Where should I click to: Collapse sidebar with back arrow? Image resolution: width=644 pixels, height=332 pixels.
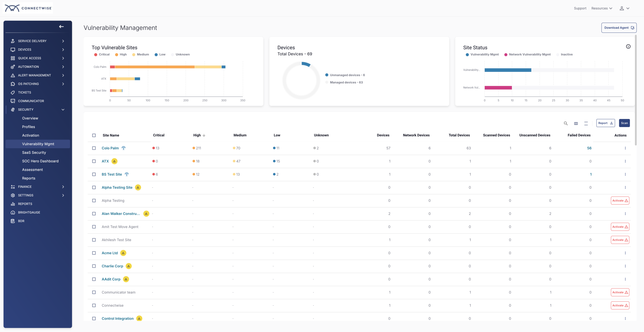[61, 27]
